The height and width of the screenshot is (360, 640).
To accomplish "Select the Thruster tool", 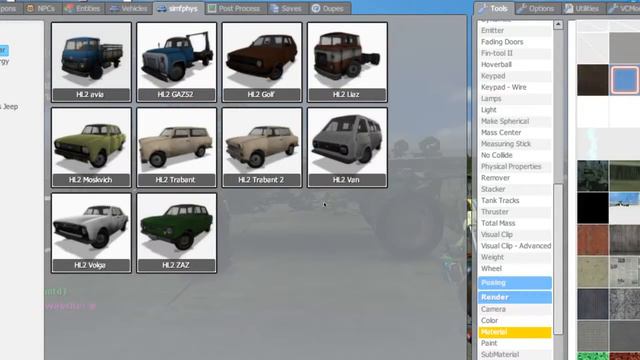I will (x=515, y=212).
